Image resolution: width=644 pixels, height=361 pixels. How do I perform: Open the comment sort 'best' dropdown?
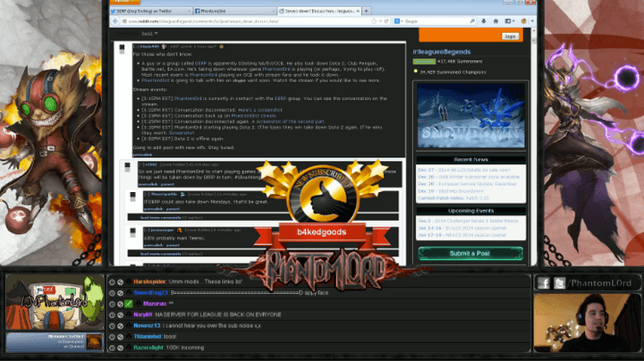[147, 33]
